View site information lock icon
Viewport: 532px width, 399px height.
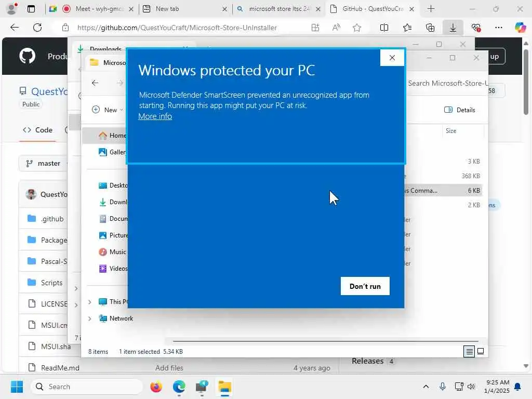(x=65, y=28)
